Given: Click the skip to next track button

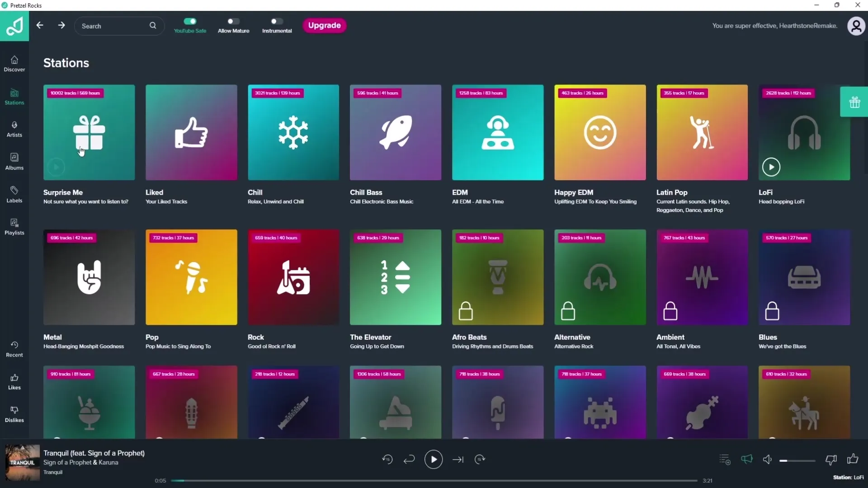Looking at the screenshot, I should [458, 460].
